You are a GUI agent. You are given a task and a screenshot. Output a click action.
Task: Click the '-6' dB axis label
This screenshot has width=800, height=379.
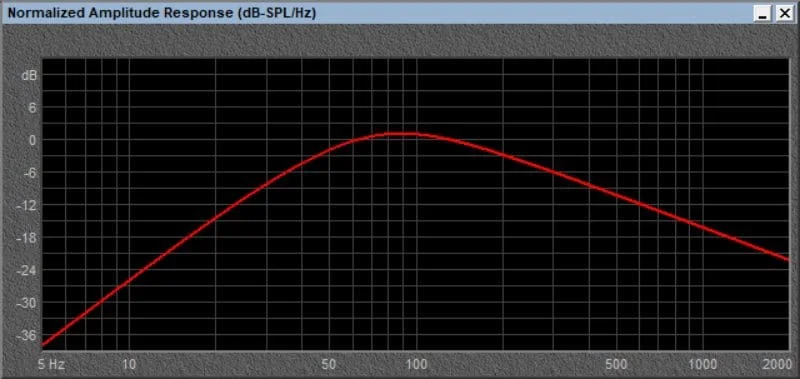click(31, 173)
